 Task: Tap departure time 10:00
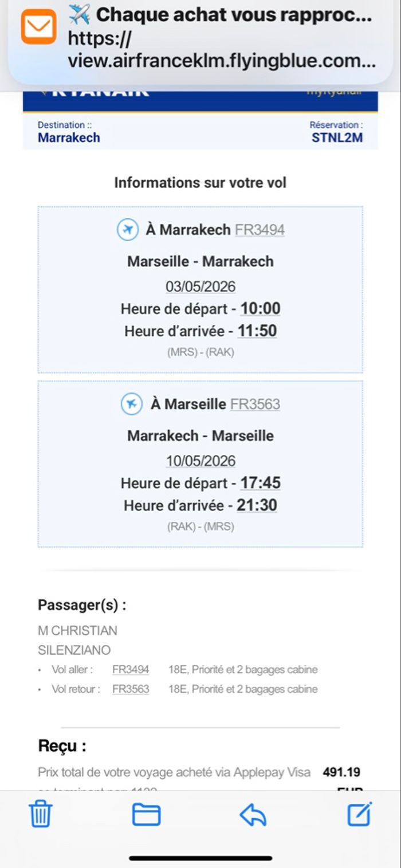[260, 309]
